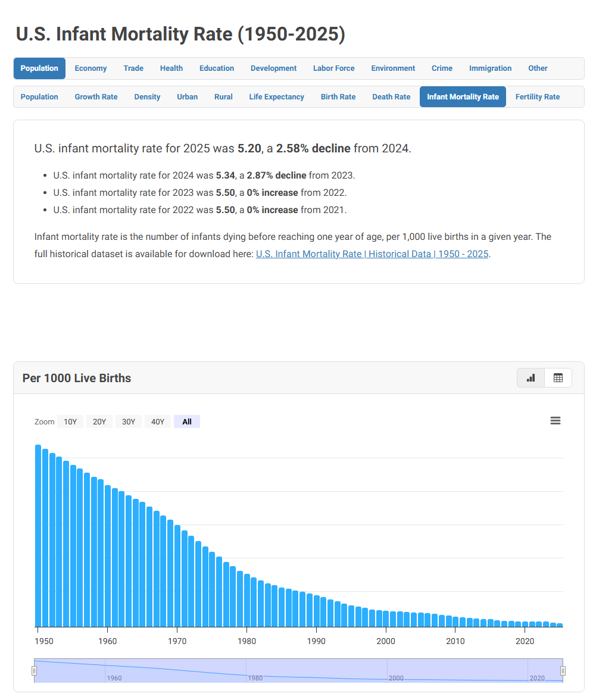Click the 1970 x-axis label
The image size is (593, 700).
coord(177,641)
